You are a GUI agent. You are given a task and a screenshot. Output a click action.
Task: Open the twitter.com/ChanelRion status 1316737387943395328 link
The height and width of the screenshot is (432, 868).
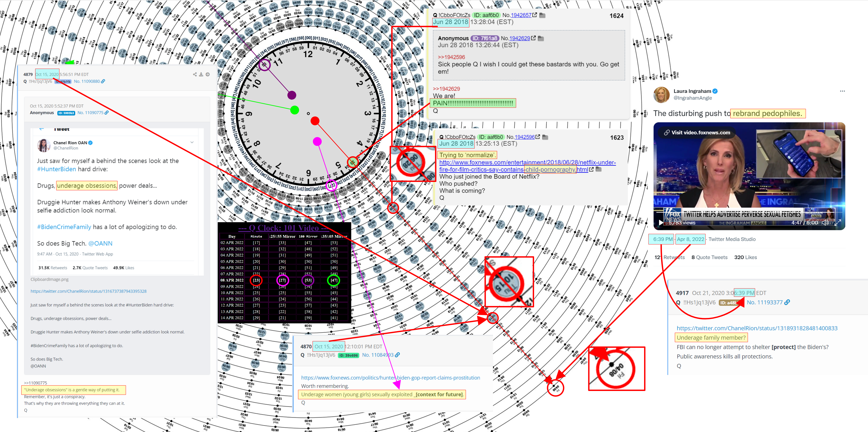(89, 291)
